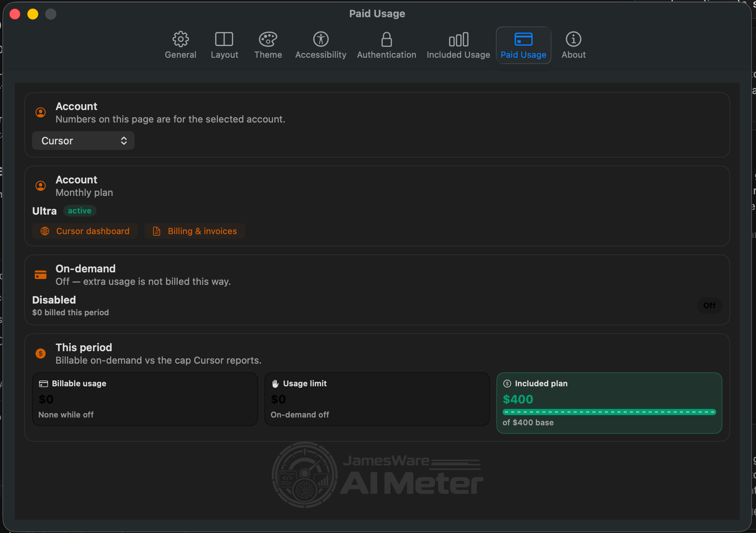Go to the Accessibility tab
The width and height of the screenshot is (756, 533).
coord(321,45)
